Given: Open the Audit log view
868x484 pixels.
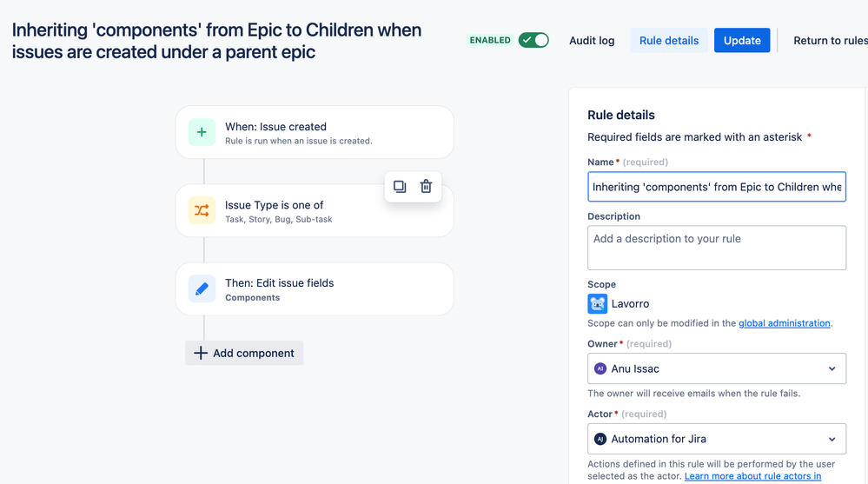Looking at the screenshot, I should (x=592, y=41).
